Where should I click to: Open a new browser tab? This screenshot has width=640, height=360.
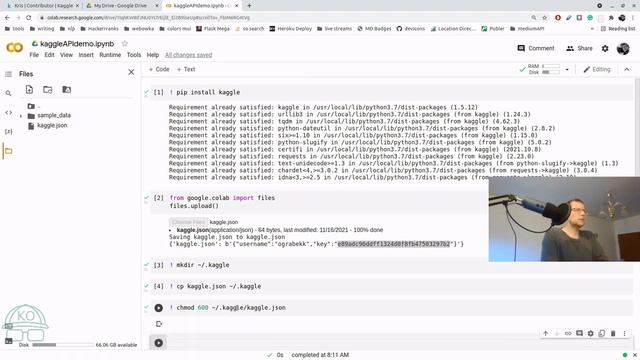pos(249,6)
